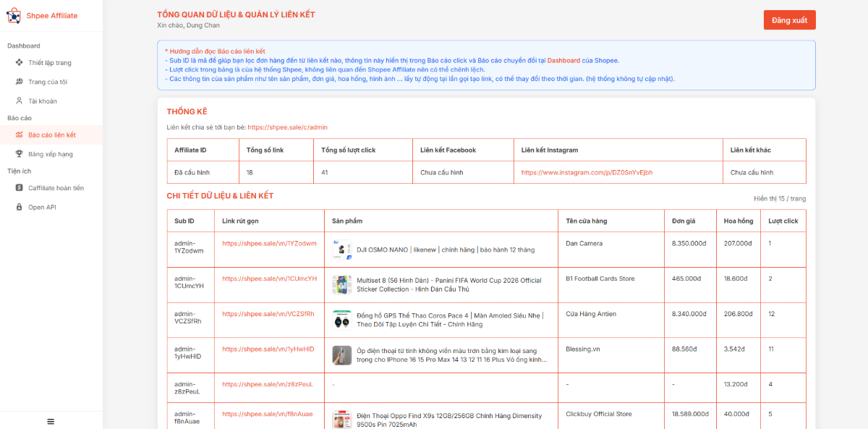
Task: Click Hiển thị 15 / trang label
Action: [x=780, y=198]
